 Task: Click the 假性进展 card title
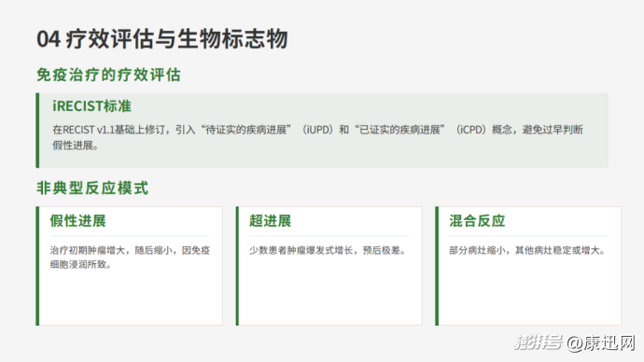(78, 221)
